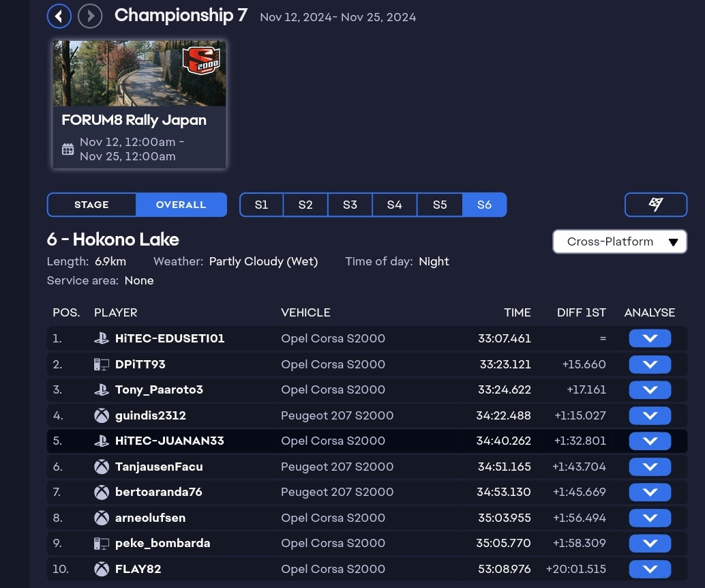Click the VEHICLE column header
This screenshot has height=588, width=705.
(x=305, y=312)
